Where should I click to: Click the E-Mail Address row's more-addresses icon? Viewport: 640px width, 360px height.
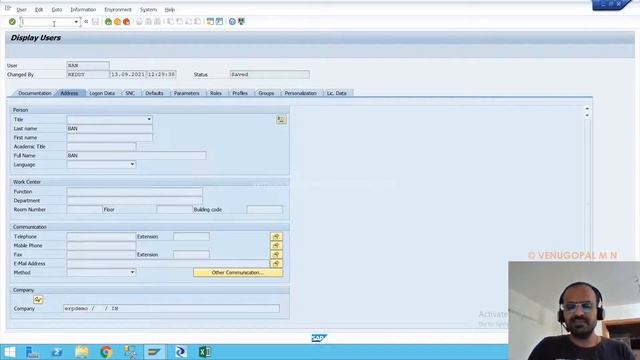tap(276, 264)
